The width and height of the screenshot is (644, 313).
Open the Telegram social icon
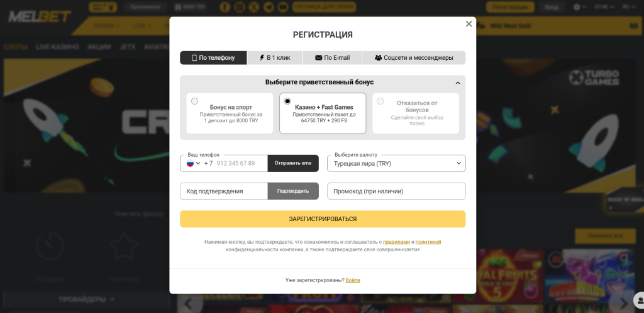[269, 7]
